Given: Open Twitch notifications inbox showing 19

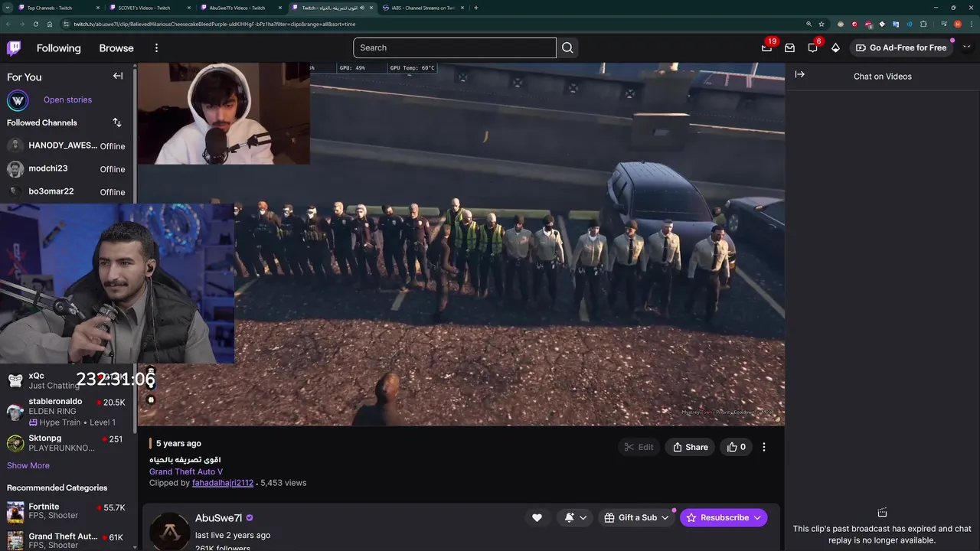Looking at the screenshot, I should (766, 47).
